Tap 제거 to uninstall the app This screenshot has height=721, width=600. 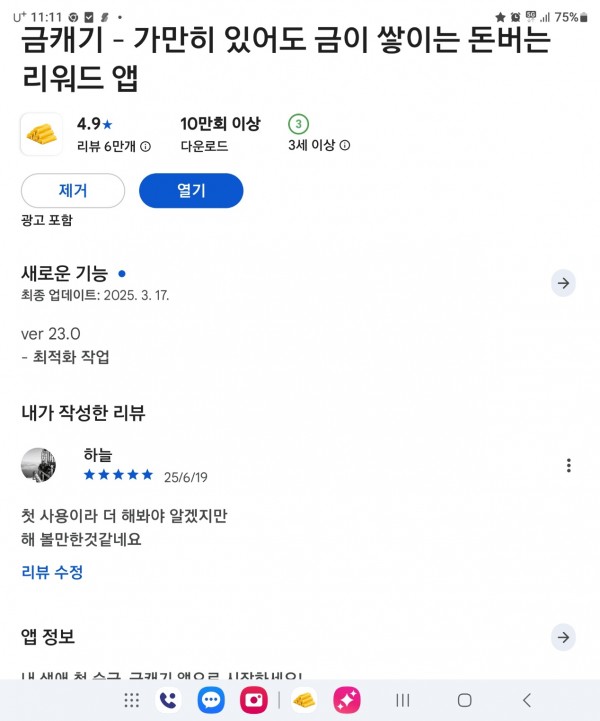pos(73,190)
